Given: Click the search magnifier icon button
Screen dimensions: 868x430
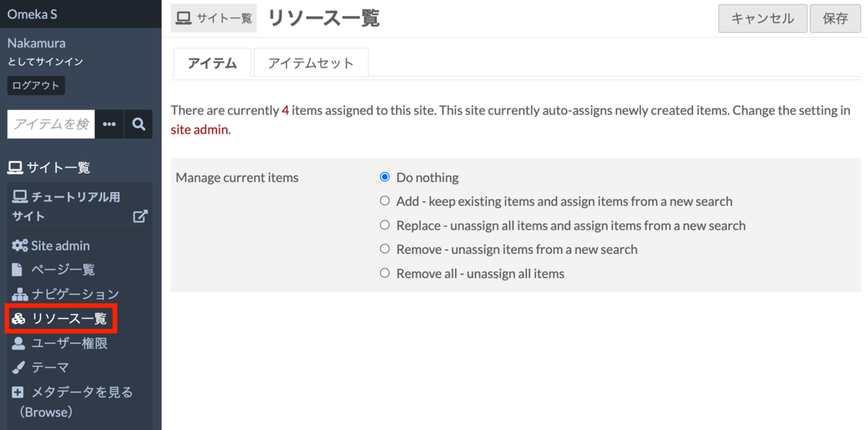Looking at the screenshot, I should click(x=138, y=124).
